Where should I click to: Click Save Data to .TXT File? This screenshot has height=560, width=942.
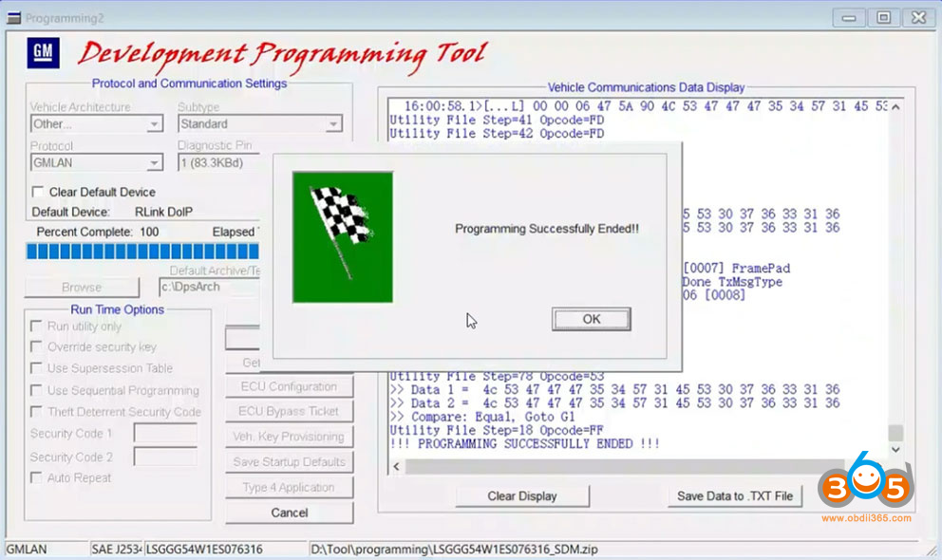click(x=733, y=495)
